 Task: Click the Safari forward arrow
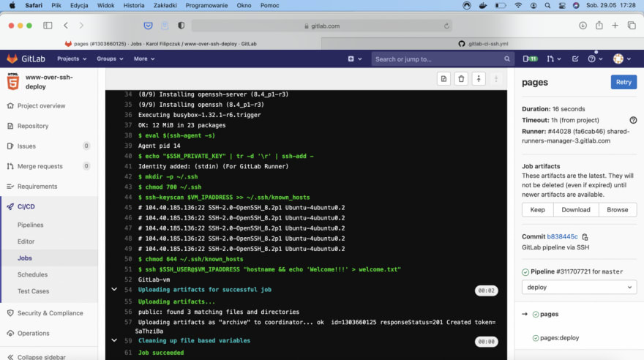click(x=81, y=26)
